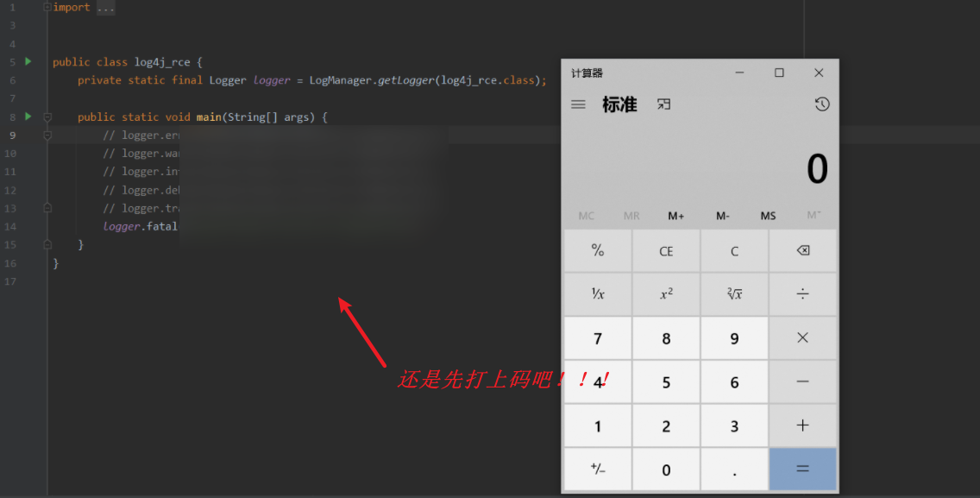Click digit 0 key on the keypad
Viewport: 980px width, 498px height.
[666, 469]
